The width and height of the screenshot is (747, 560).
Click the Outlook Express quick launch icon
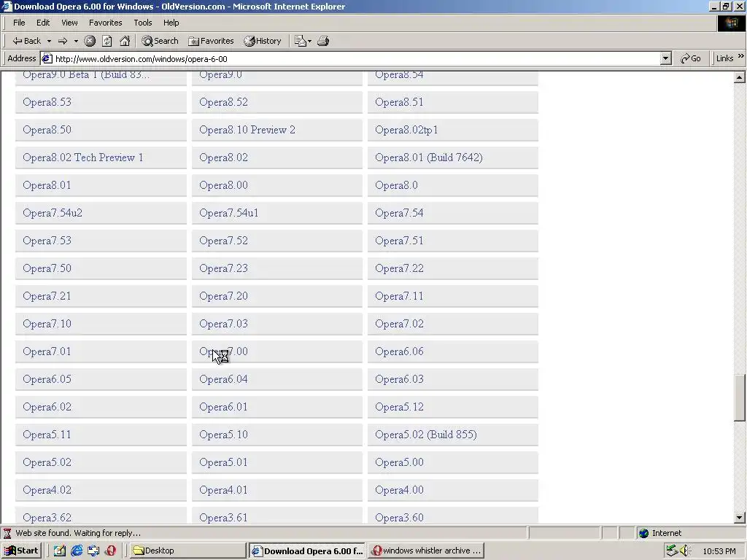pyautogui.click(x=93, y=551)
